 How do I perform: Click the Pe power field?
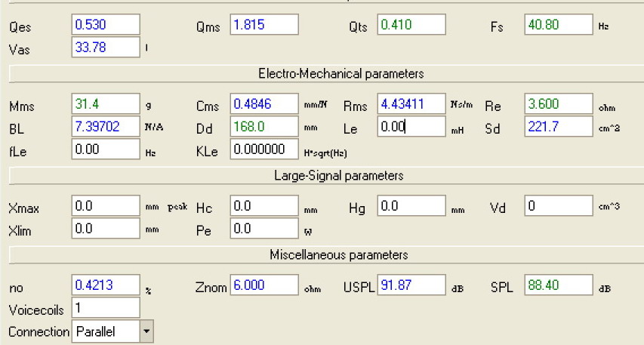pyautogui.click(x=263, y=229)
